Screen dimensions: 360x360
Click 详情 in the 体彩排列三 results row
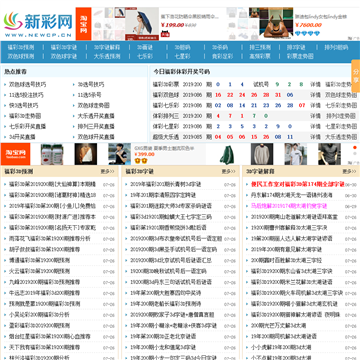(315, 116)
